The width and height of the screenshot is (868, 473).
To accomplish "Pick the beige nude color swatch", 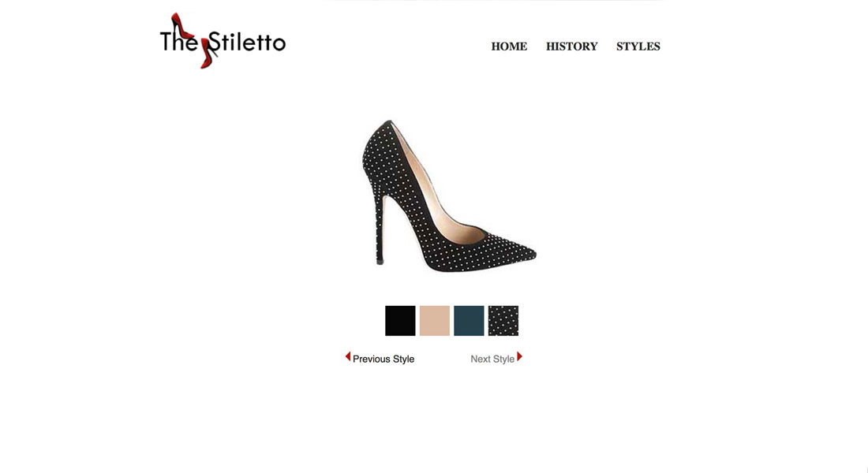I will (x=435, y=321).
